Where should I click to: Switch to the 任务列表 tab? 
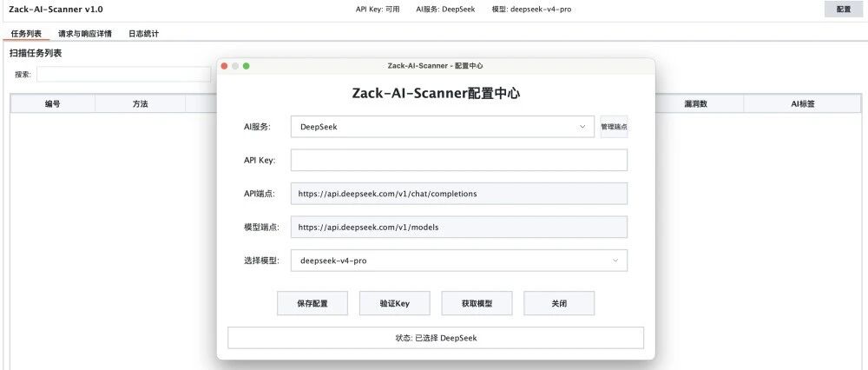coord(26,34)
